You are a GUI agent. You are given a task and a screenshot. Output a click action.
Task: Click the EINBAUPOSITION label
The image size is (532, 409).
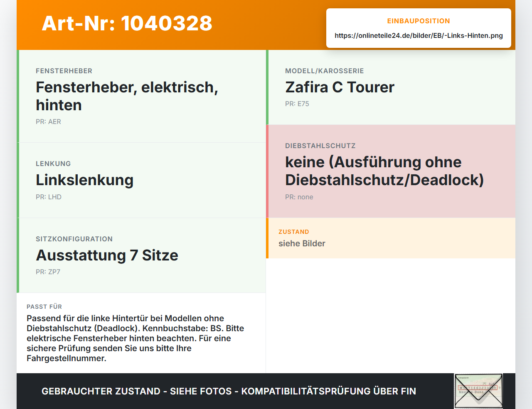[419, 21]
